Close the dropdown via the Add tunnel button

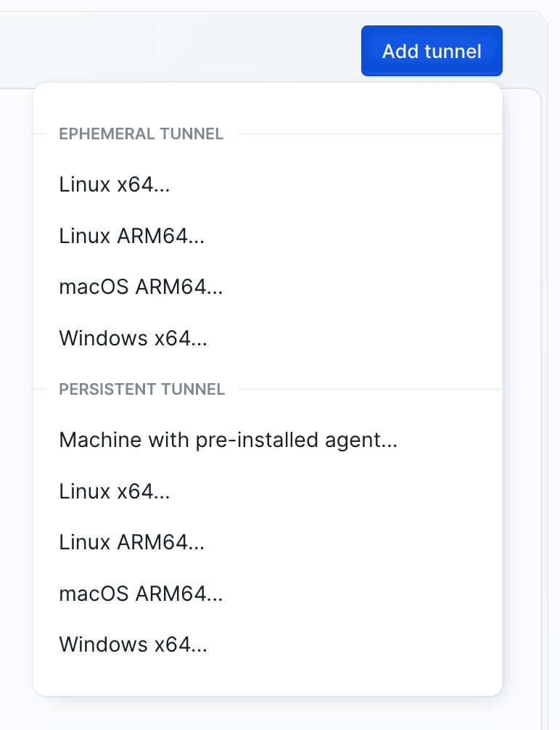pos(432,51)
